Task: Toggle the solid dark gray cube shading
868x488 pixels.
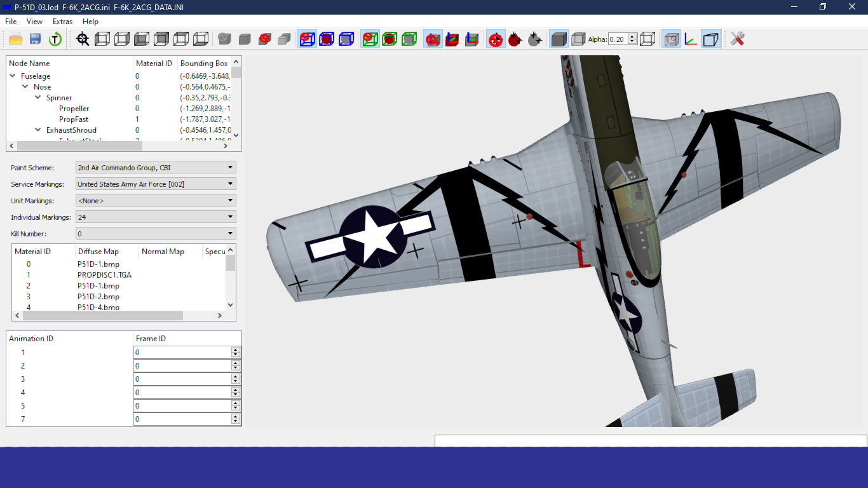Action: 559,39
